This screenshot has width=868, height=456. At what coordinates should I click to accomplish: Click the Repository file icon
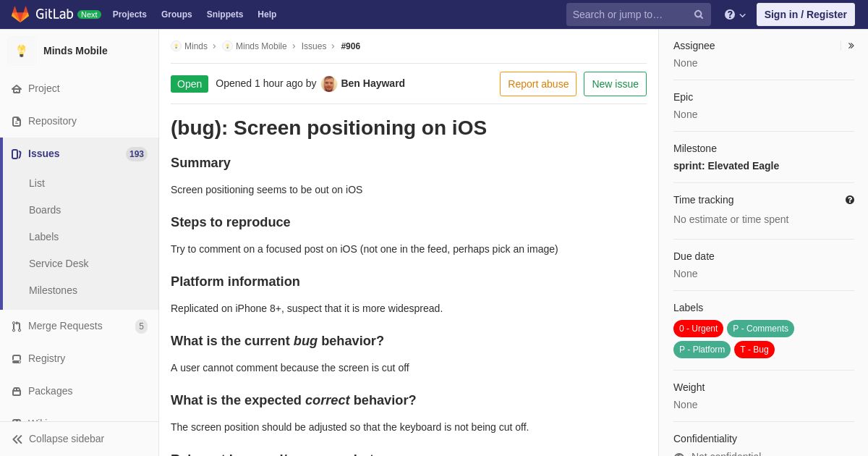pyautogui.click(x=17, y=122)
